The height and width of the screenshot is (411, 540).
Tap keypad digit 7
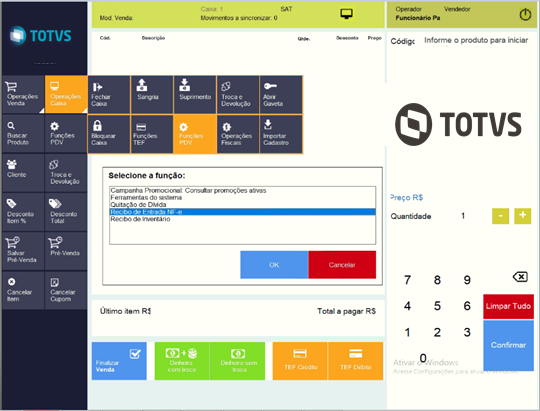pos(407,280)
